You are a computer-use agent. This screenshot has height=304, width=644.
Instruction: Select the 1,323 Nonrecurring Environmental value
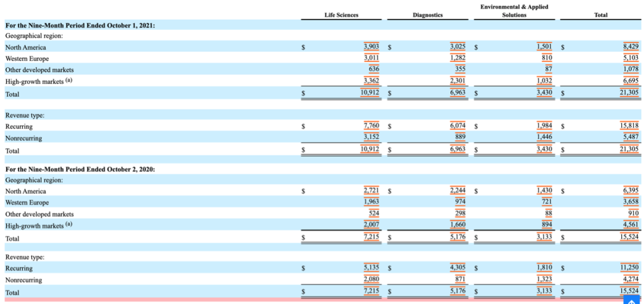point(544,280)
